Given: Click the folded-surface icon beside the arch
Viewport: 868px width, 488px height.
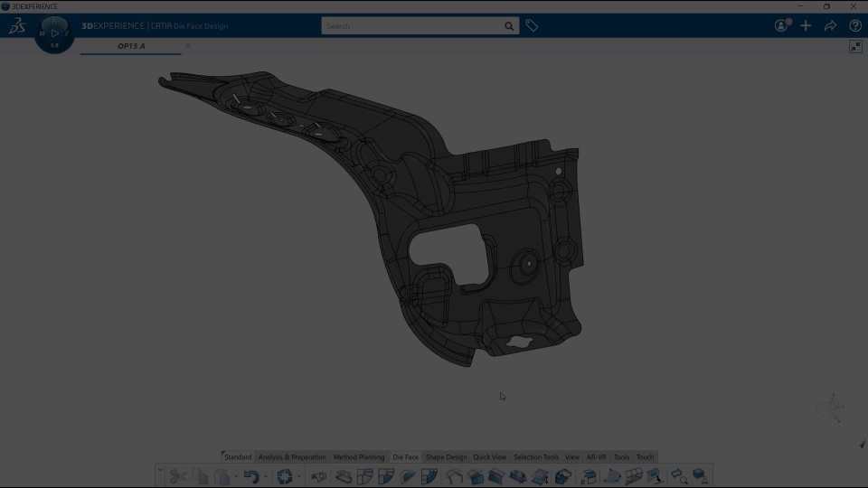Looking at the screenshot, I should [x=475, y=476].
